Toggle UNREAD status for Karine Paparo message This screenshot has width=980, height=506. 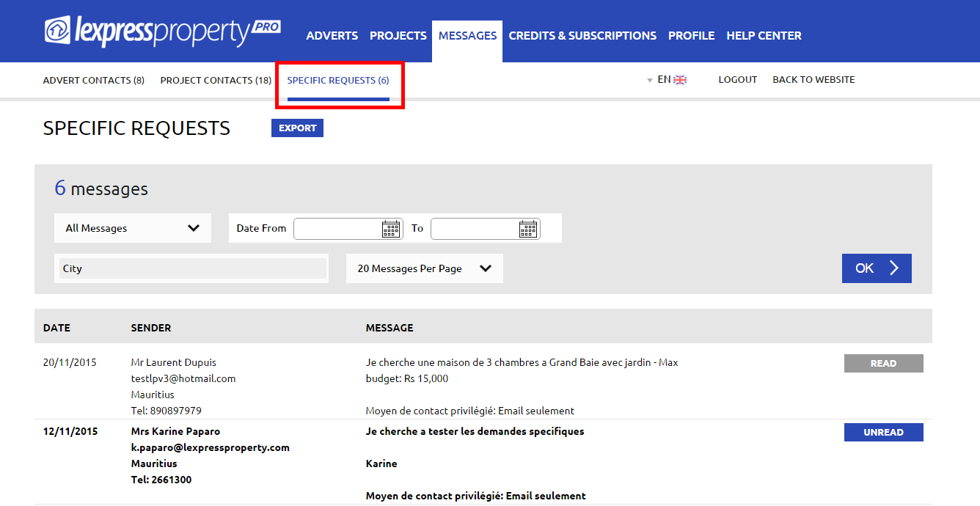coord(883,433)
